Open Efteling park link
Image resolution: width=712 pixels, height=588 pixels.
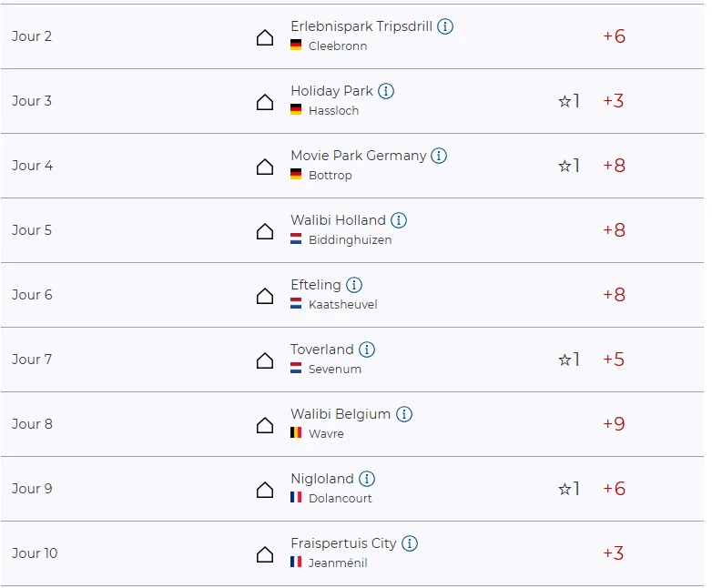coord(316,285)
